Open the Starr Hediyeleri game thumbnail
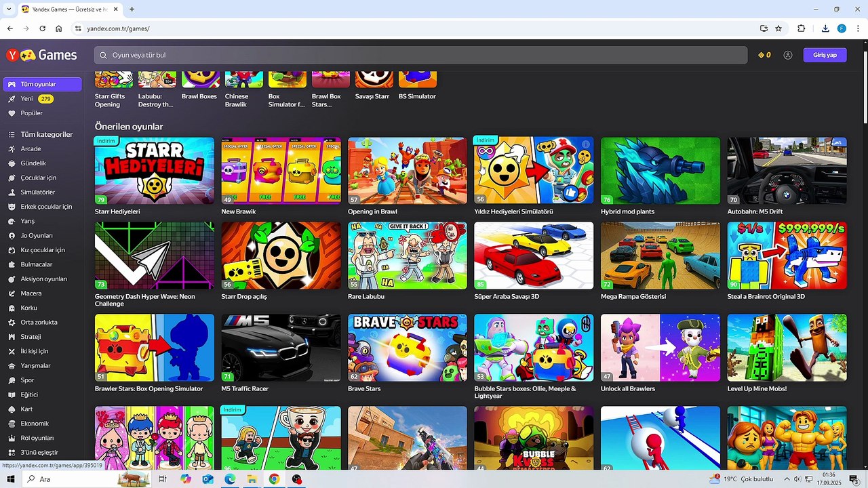 [155, 171]
